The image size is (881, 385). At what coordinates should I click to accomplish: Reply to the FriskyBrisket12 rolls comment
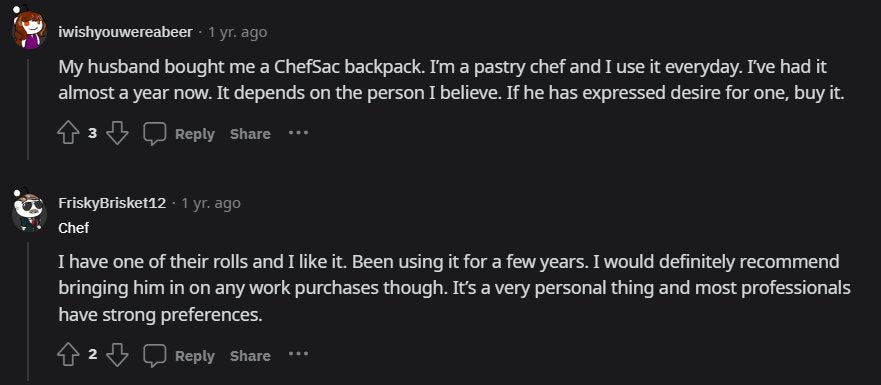tap(194, 356)
